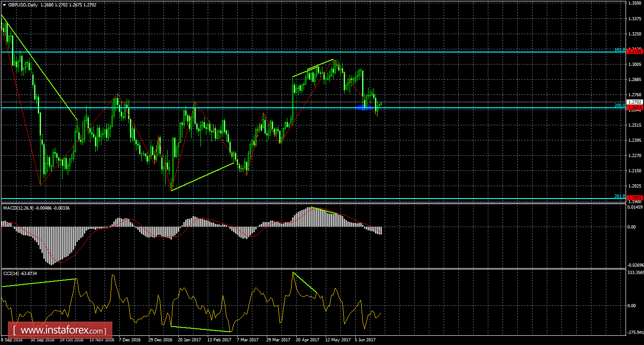Click the 29 Dec 2016 date label
The height and width of the screenshot is (345, 644).
click(160, 340)
